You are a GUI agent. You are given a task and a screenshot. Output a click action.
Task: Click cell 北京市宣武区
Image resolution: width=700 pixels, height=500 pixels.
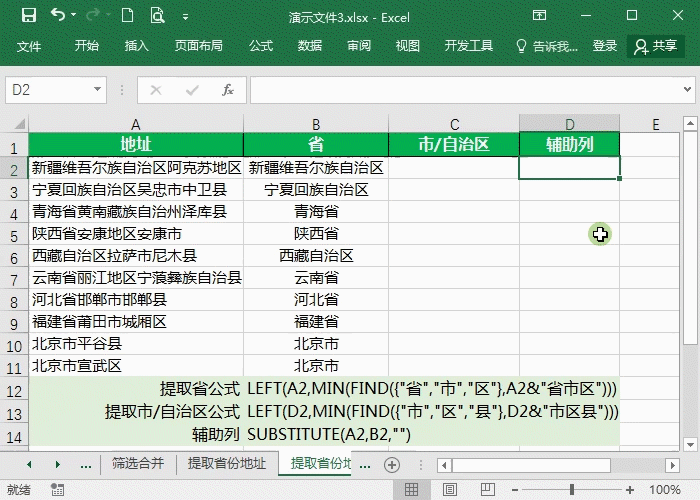[136, 366]
